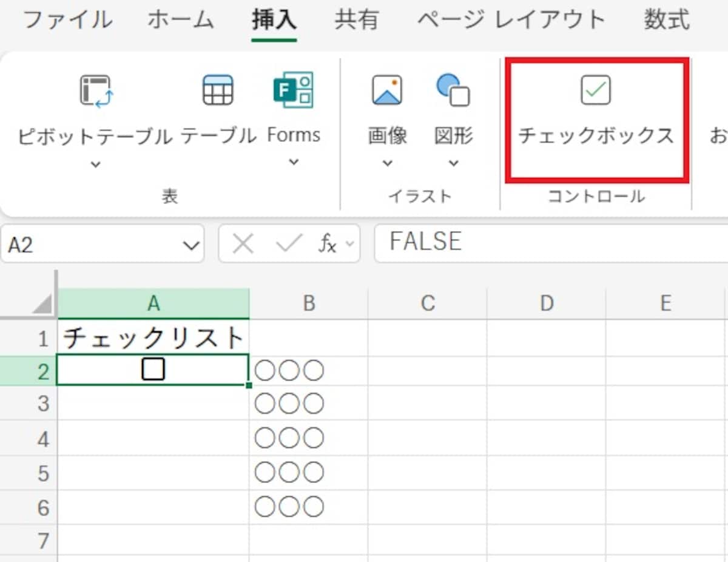
Task: Select the 画像 (Pictures) insert icon
Action: click(386, 90)
